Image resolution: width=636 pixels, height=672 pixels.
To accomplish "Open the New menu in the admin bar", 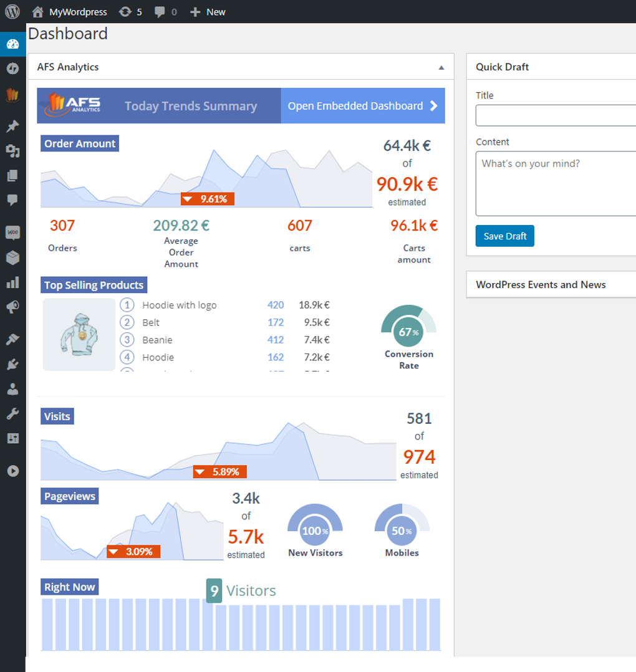I will (208, 11).
